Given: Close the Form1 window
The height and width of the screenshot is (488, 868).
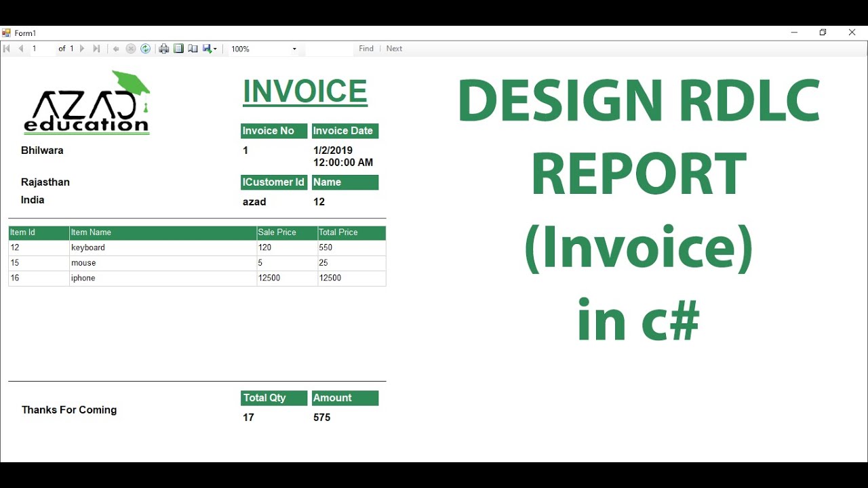Looking at the screenshot, I should click(852, 33).
